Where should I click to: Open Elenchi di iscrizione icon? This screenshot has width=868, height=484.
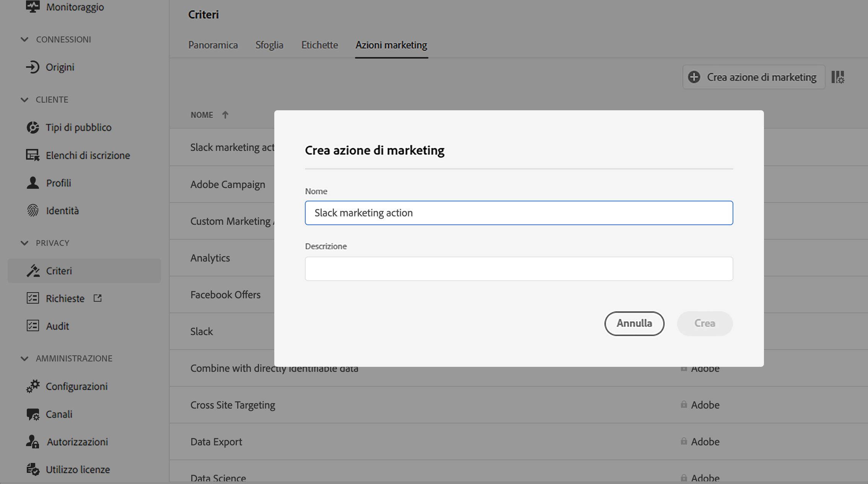click(x=33, y=155)
